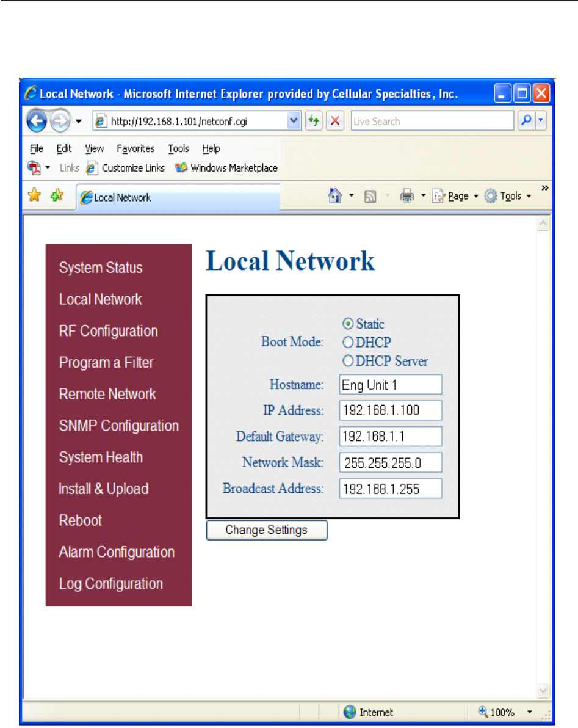This screenshot has width=578, height=728.
Task: Click the Default Gateway input field
Action: 391,437
